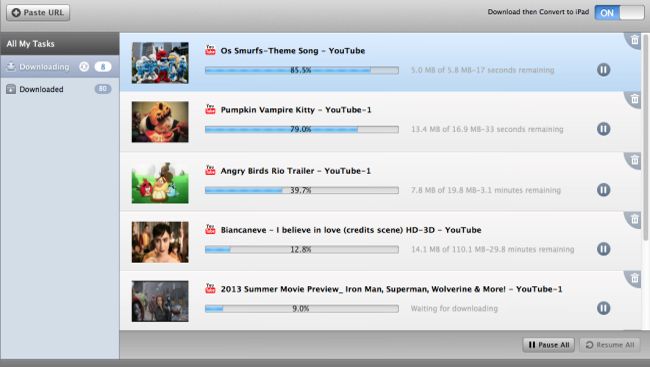
Task: Select the Downloaded sidebar item
Action: tap(60, 89)
